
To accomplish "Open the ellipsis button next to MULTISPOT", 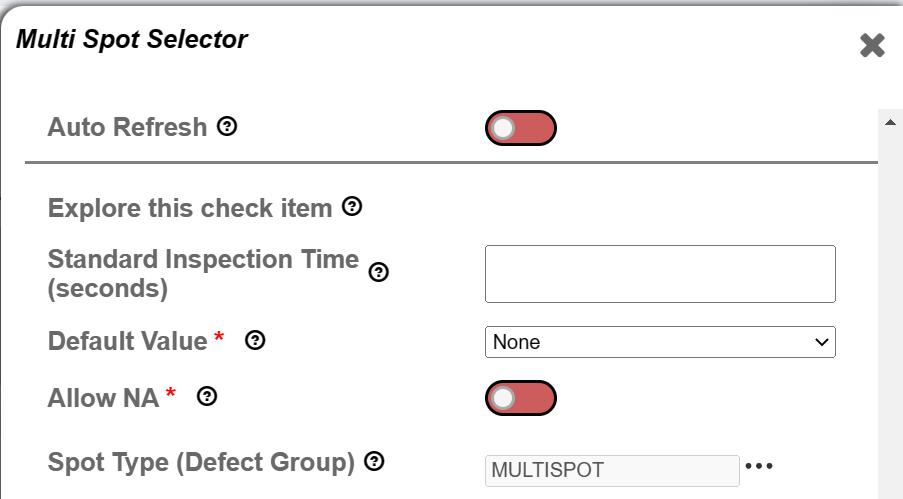I will 759,466.
